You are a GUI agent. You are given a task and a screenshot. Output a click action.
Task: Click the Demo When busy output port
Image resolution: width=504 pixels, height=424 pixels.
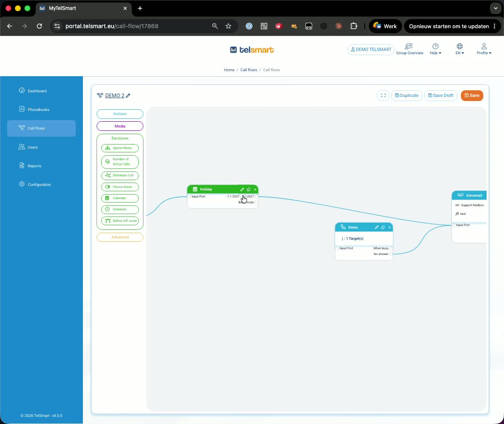tap(391, 248)
